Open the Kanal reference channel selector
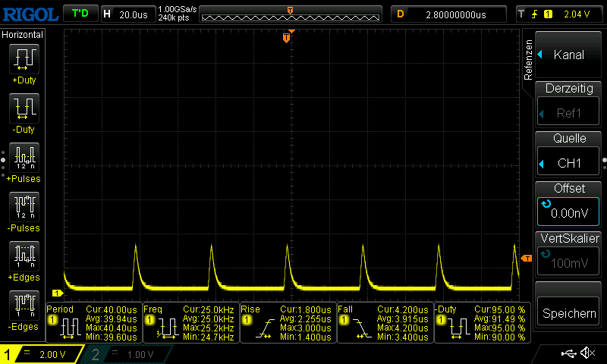This screenshot has width=607, height=364. [568, 55]
